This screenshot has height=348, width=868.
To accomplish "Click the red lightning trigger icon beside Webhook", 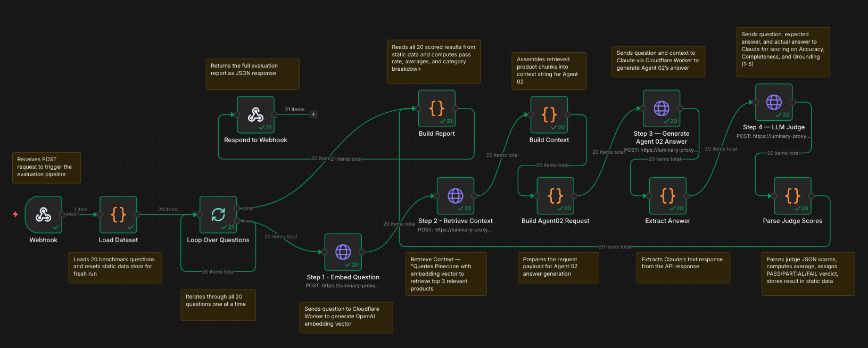I will point(15,214).
